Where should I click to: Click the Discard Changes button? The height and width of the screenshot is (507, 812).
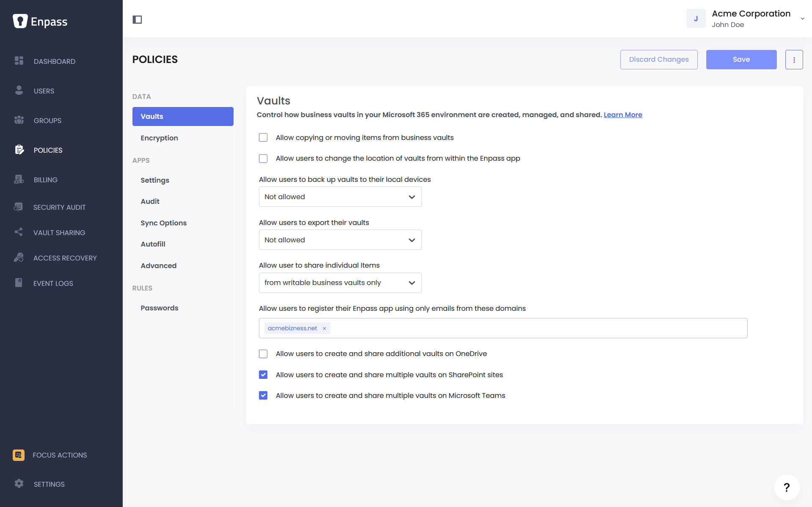tap(659, 60)
